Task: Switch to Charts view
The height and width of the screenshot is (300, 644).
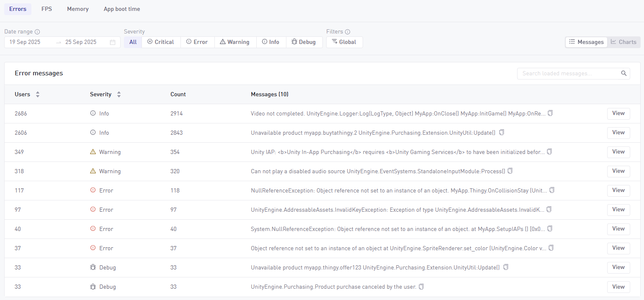Action: coord(623,42)
